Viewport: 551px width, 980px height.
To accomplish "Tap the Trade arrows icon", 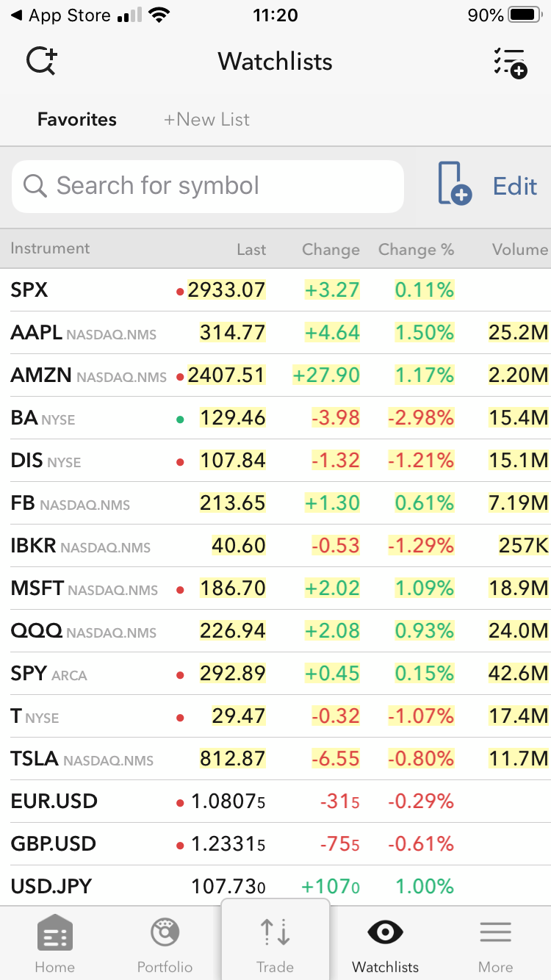I will [x=275, y=932].
